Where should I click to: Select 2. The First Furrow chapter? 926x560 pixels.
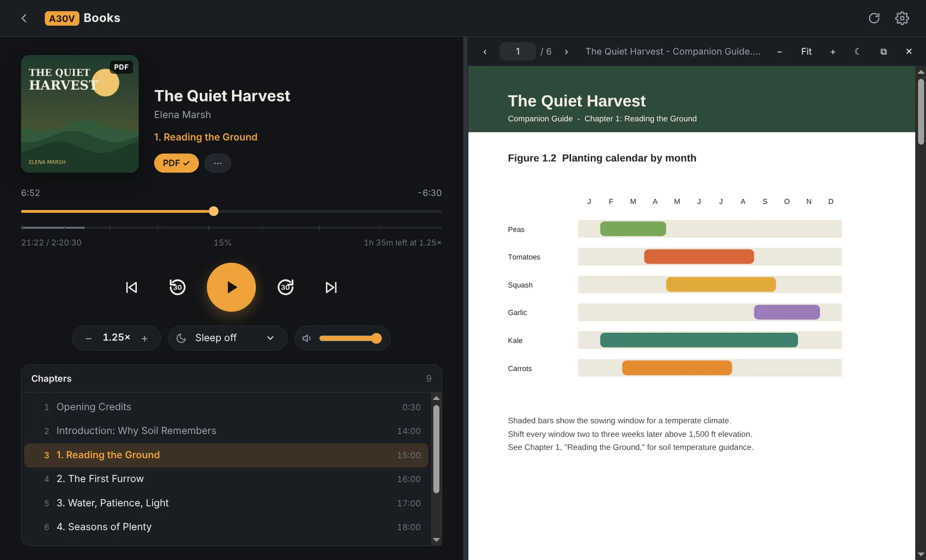226,479
